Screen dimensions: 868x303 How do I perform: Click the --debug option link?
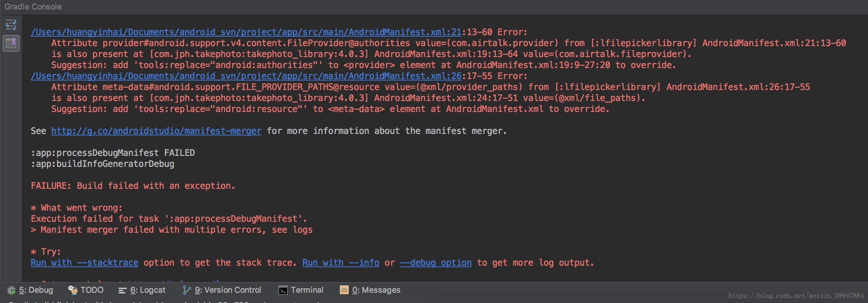coord(436,263)
